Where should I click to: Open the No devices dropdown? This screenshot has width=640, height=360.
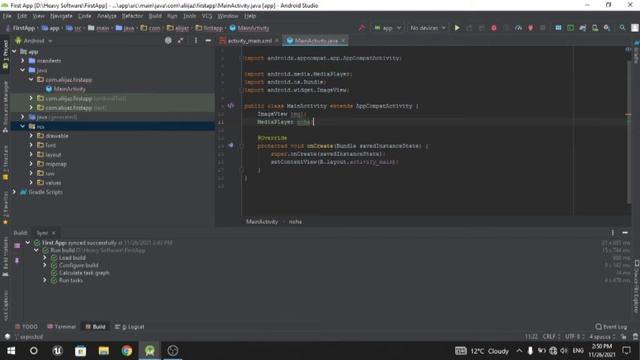pos(428,28)
